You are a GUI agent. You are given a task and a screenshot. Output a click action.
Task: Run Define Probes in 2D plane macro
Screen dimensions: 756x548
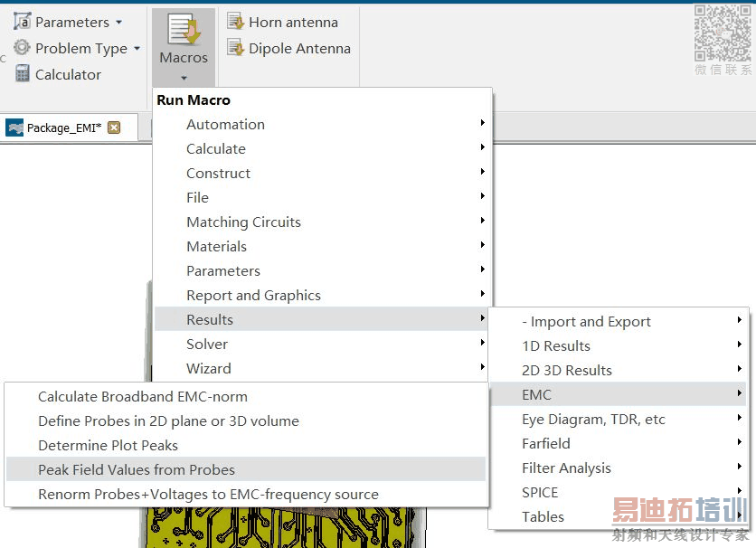pyautogui.click(x=246, y=421)
